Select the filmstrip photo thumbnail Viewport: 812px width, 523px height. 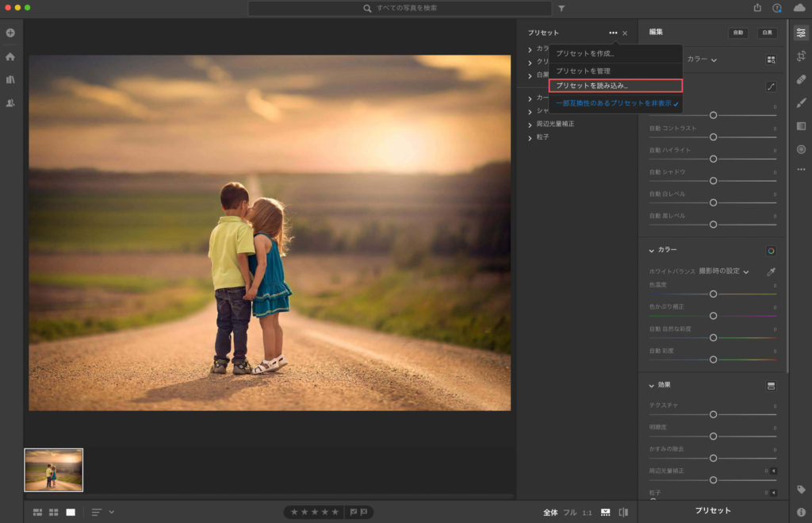[x=54, y=470]
